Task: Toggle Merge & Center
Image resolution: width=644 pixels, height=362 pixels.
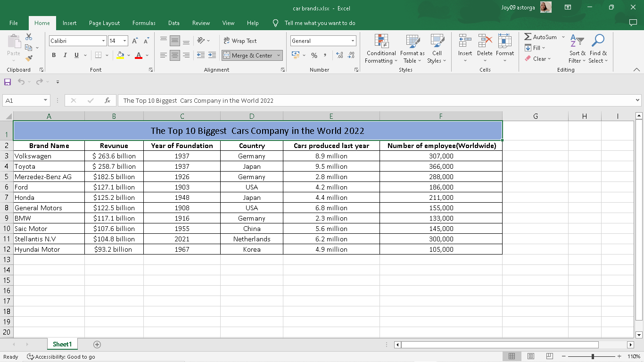Action: point(248,55)
